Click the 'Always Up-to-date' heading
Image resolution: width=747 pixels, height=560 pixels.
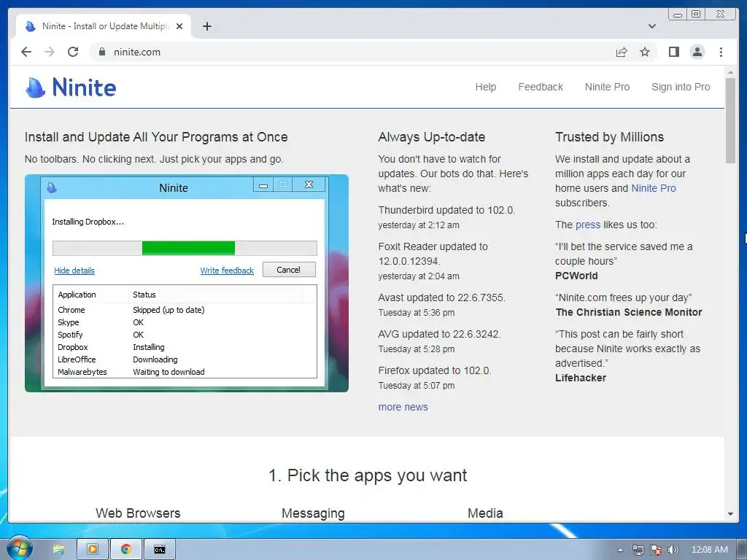point(432,137)
